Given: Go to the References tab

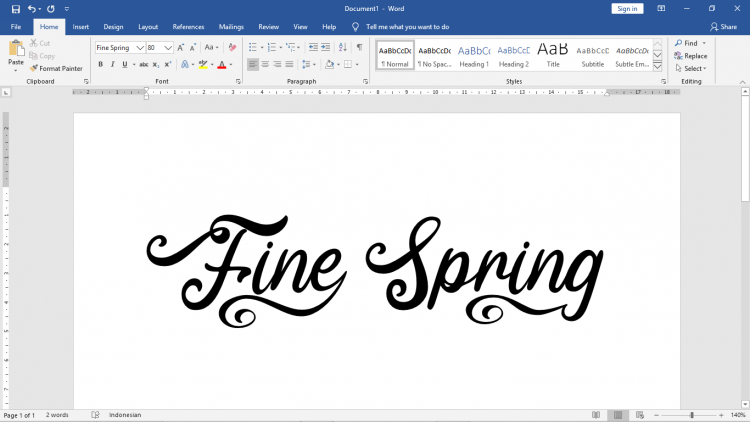Looking at the screenshot, I should (x=188, y=27).
